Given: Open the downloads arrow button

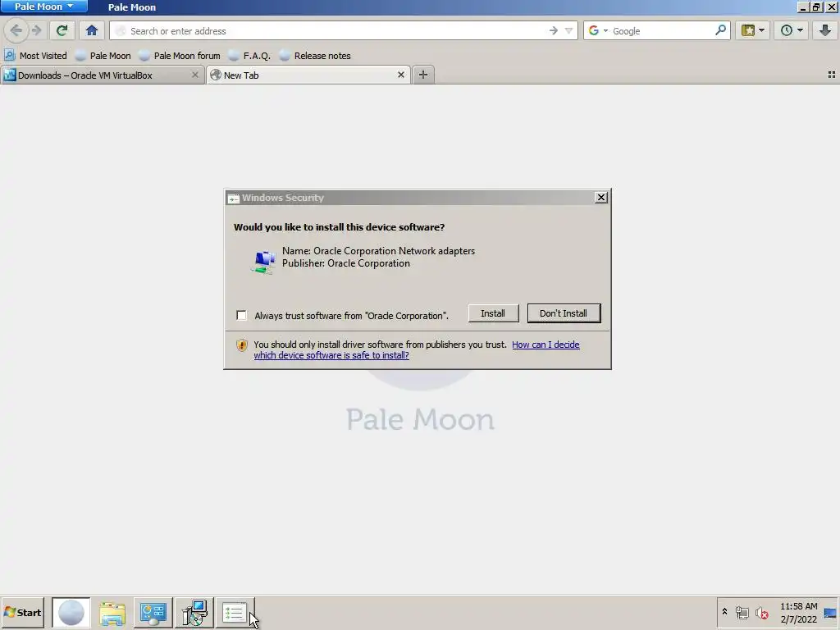Looking at the screenshot, I should click(825, 30).
